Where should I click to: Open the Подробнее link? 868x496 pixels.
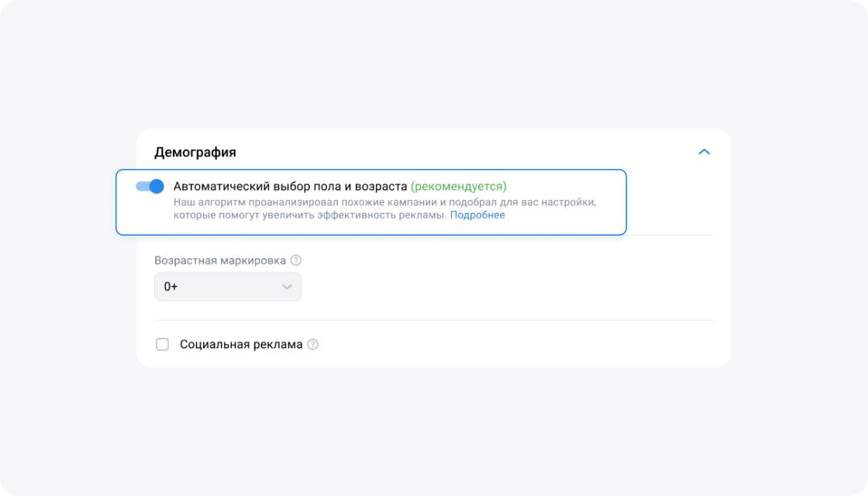(477, 215)
